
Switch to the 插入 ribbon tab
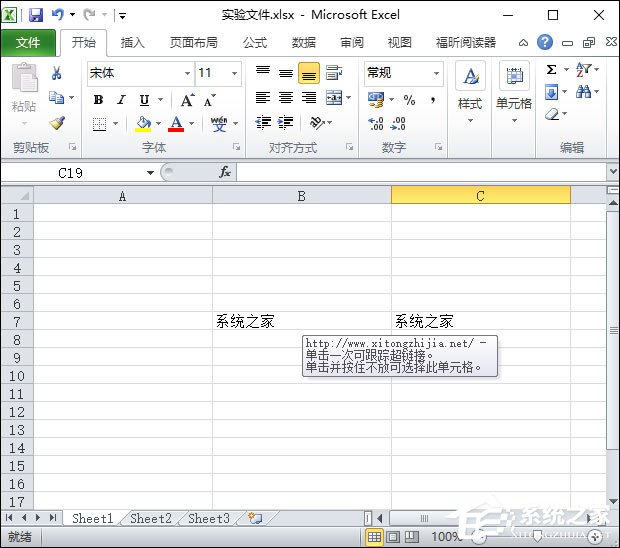pos(132,42)
